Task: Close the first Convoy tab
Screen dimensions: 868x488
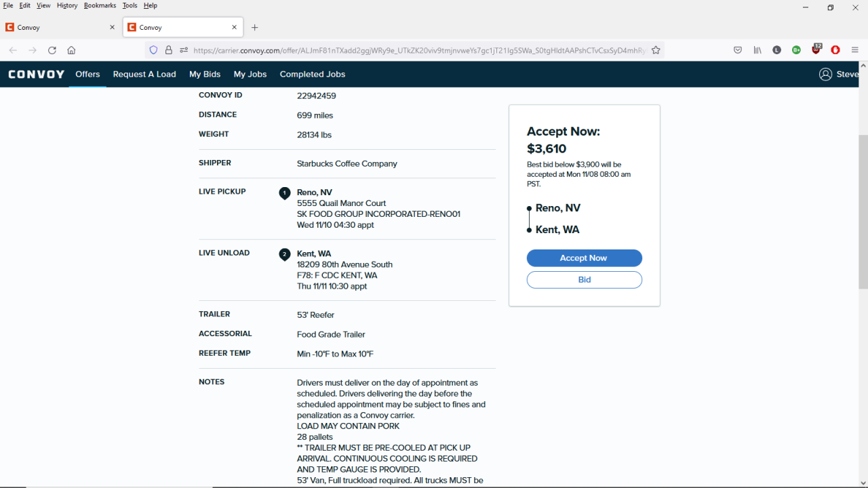Action: pyautogui.click(x=113, y=28)
